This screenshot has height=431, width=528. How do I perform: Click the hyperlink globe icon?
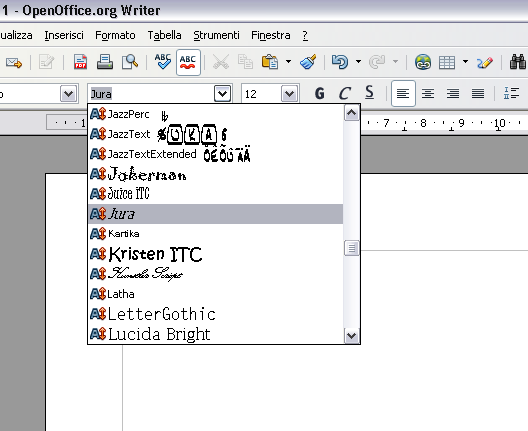[x=423, y=62]
